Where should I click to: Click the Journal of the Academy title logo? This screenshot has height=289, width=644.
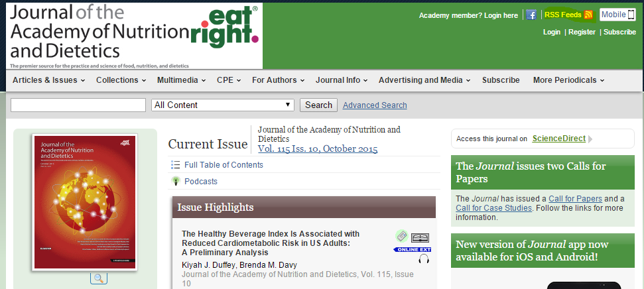click(99, 32)
